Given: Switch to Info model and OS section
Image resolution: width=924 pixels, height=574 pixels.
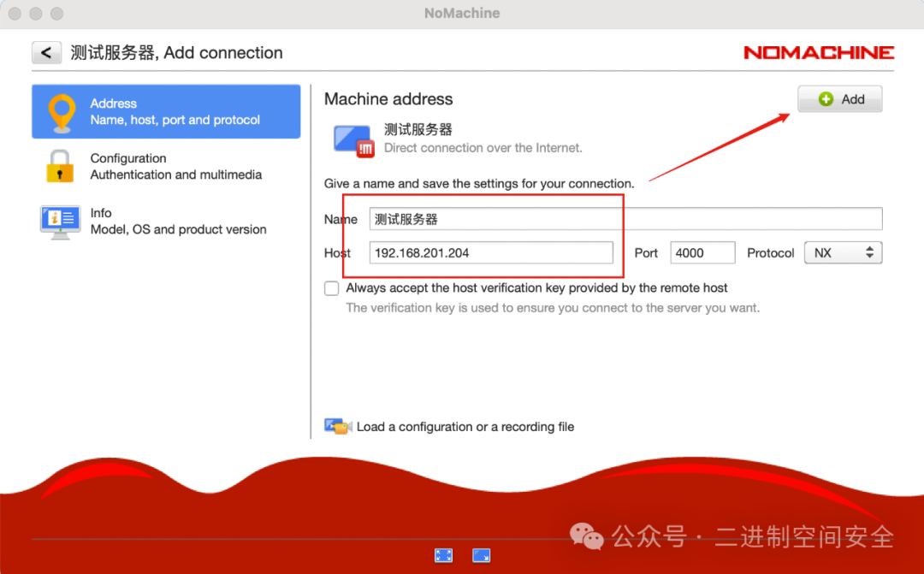Looking at the screenshot, I should 178,221.
